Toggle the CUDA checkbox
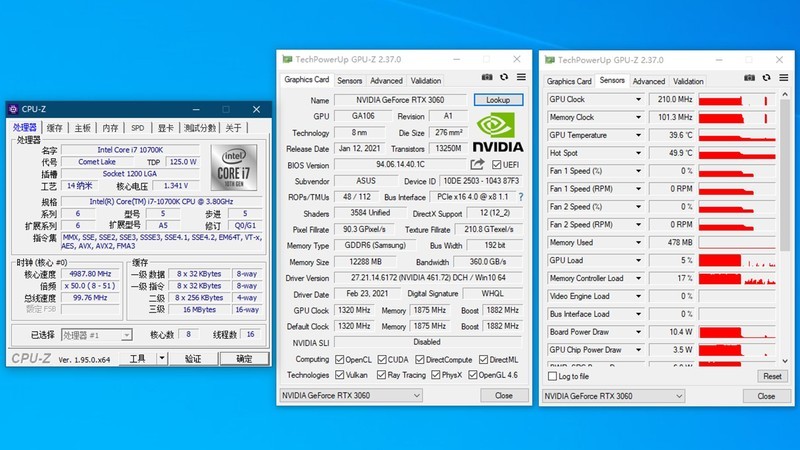Viewport: 800px width, 450px height. [382, 360]
